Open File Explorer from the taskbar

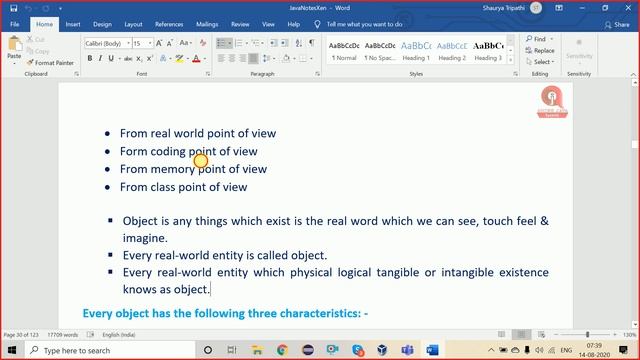[257, 350]
